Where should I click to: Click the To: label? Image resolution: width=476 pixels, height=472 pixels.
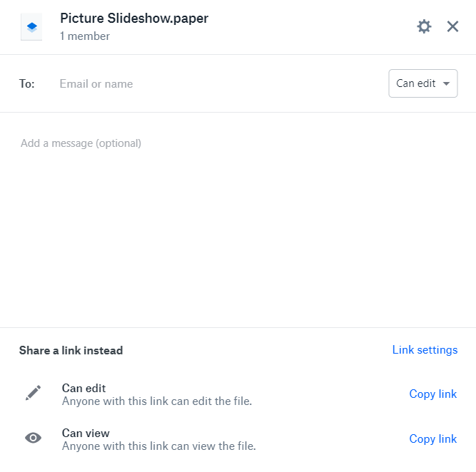26,83
